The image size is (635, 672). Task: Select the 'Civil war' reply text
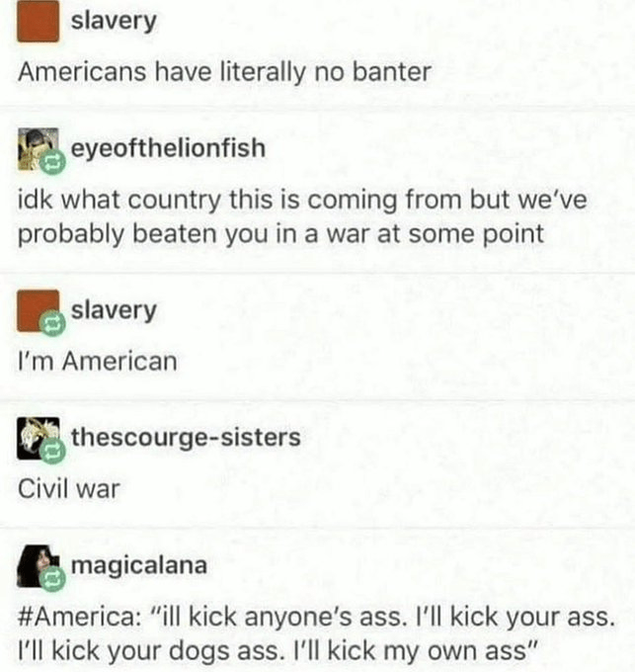coord(68,488)
